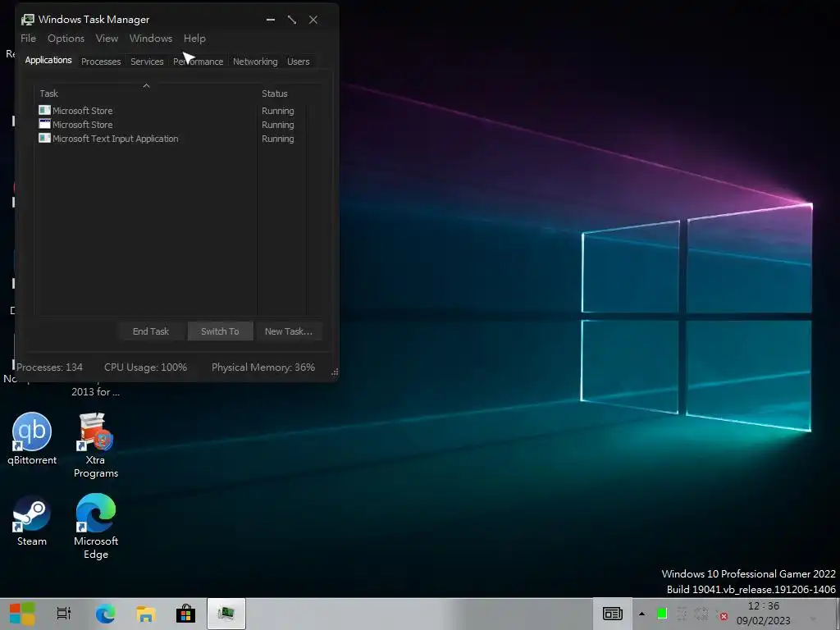Open the Windows menu

(x=151, y=39)
